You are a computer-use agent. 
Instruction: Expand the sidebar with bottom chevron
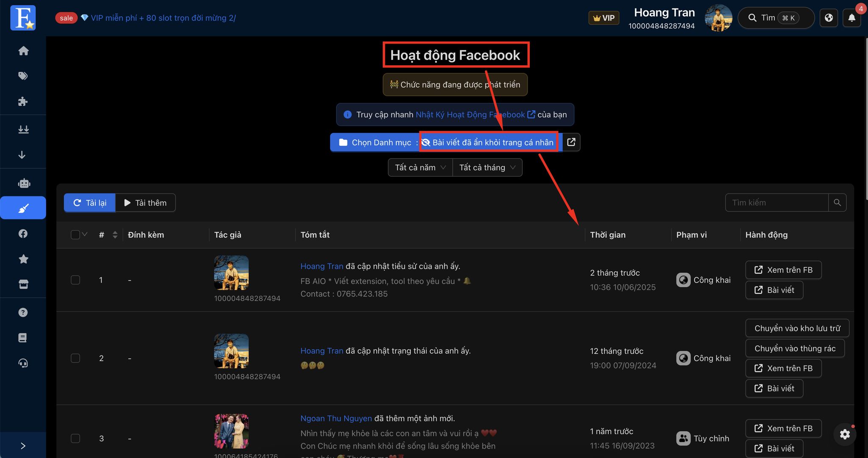pyautogui.click(x=23, y=446)
